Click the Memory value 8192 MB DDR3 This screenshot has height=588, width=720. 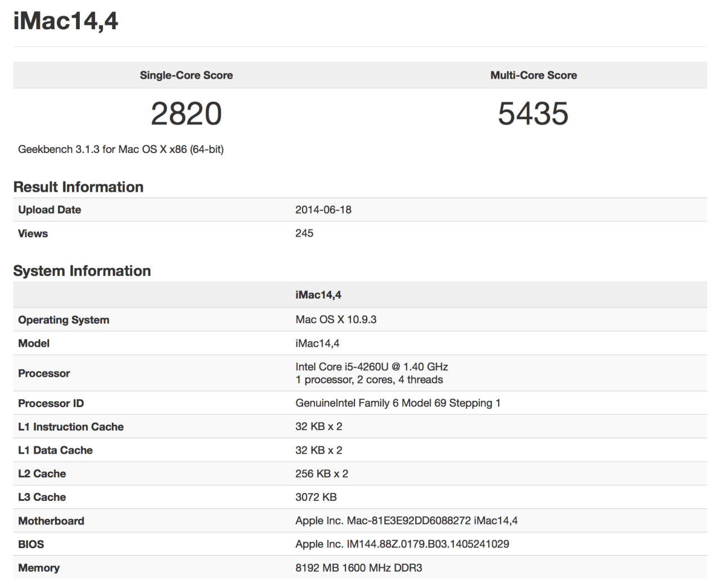coord(359,568)
